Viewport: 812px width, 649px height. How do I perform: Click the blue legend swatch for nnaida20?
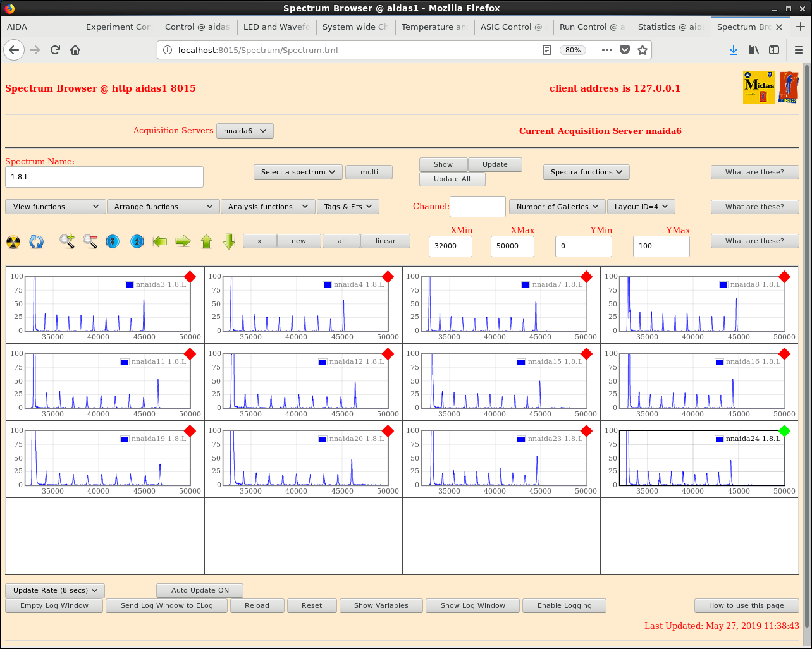323,439
